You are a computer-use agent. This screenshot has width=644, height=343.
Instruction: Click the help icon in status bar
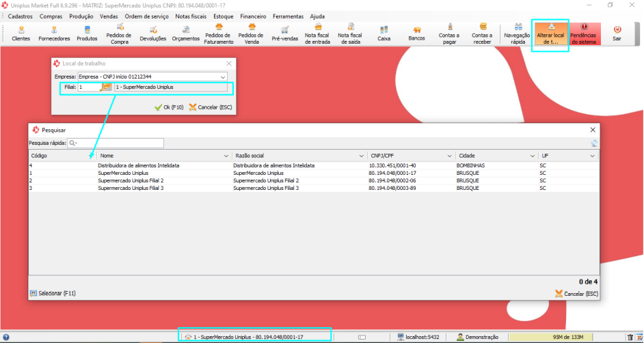pyautogui.click(x=5, y=338)
